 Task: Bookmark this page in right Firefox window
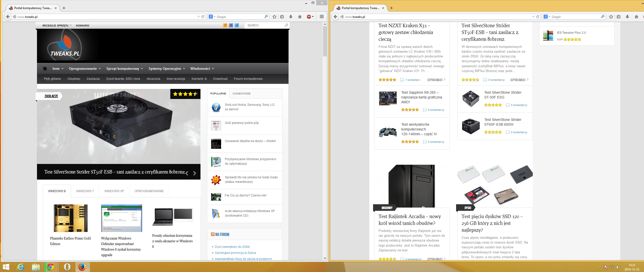pyautogui.click(x=611, y=17)
